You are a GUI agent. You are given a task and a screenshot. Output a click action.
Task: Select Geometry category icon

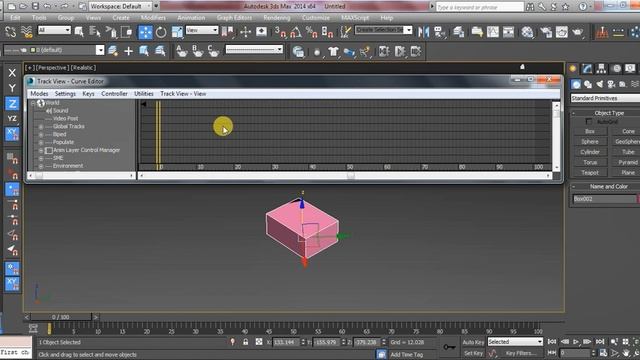pyautogui.click(x=576, y=84)
